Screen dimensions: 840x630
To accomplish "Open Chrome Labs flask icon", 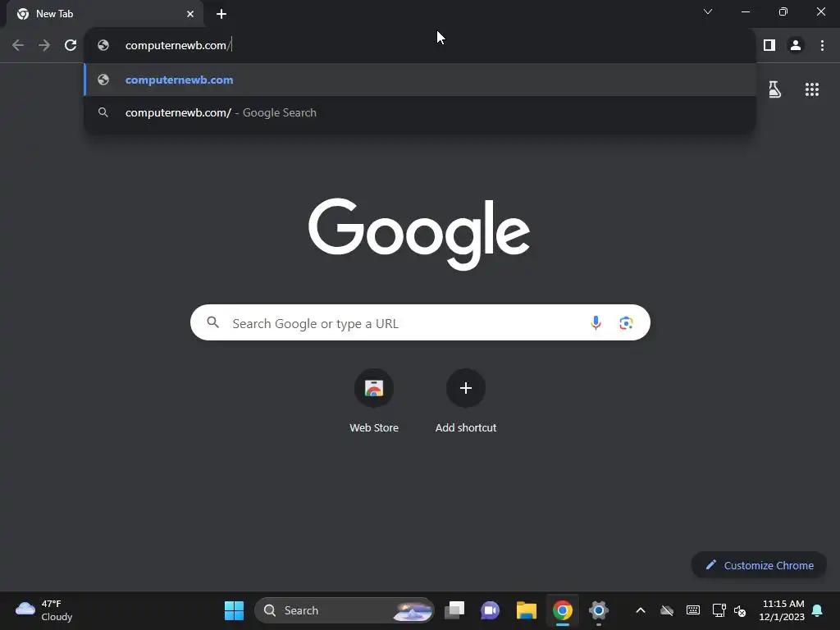I will (774, 89).
